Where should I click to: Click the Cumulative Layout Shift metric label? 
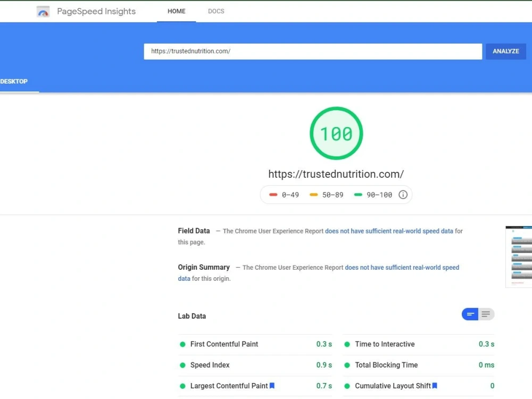393,386
